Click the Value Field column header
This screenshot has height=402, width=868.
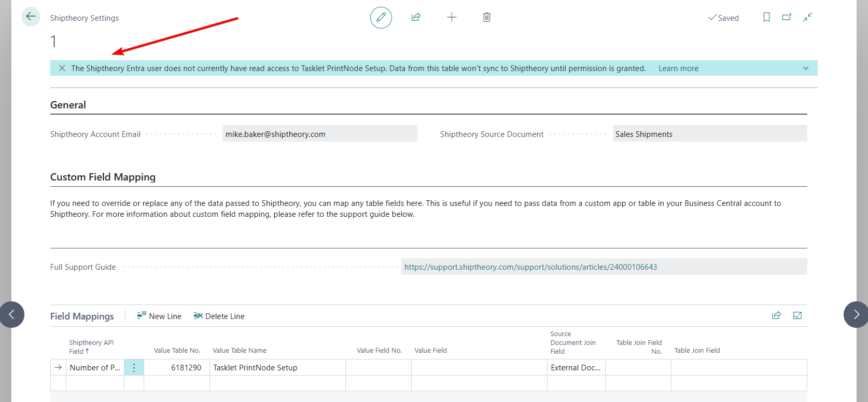(430, 351)
